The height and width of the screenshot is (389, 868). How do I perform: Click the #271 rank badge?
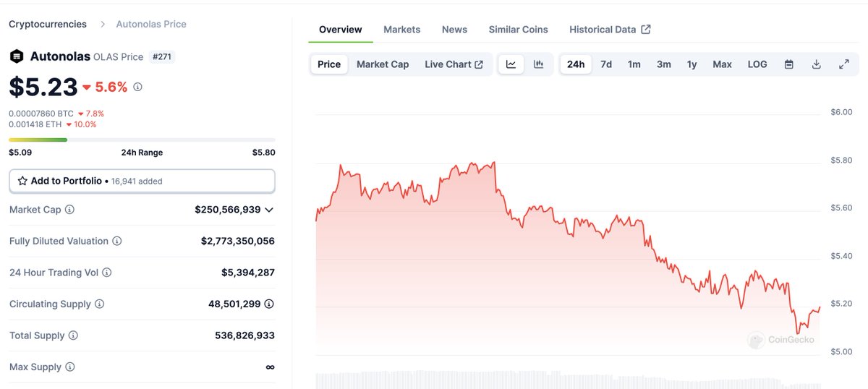pos(162,56)
